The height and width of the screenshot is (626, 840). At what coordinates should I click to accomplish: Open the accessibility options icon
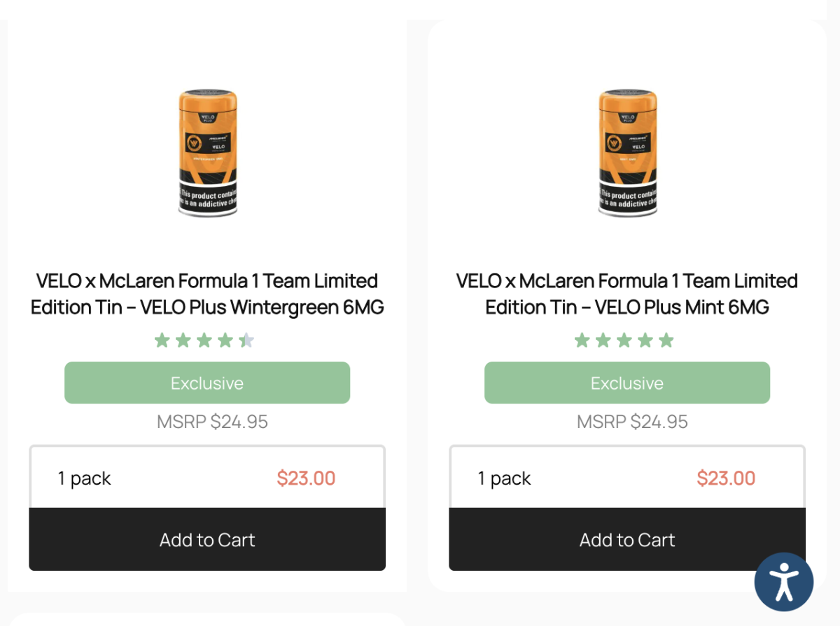784,582
